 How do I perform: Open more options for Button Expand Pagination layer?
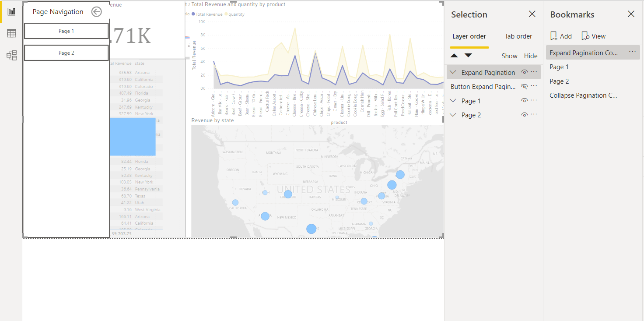[x=534, y=86]
